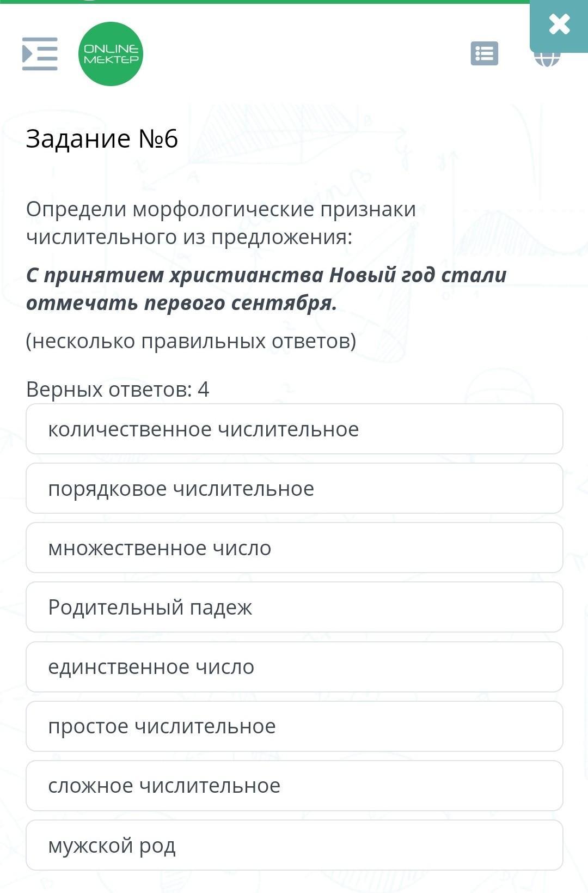The image size is (588, 893).
Task: Open the task list icon
Action: [484, 54]
